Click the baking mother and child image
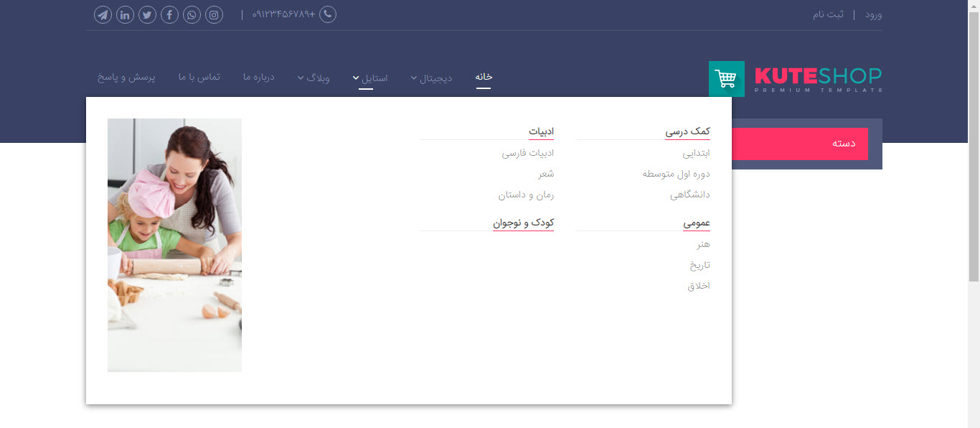Image resolution: width=980 pixels, height=428 pixels. 174,245
